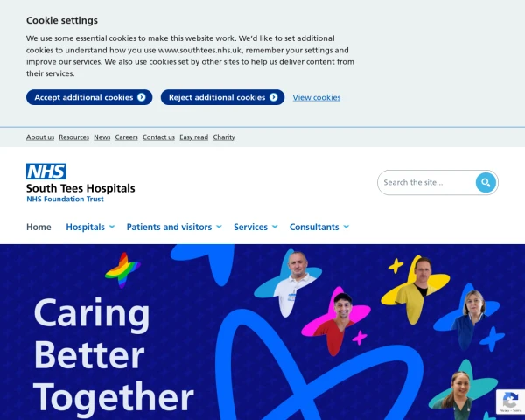Screen dimensions: 525x420
Task: Click the NHS logo
Action: pyautogui.click(x=46, y=171)
